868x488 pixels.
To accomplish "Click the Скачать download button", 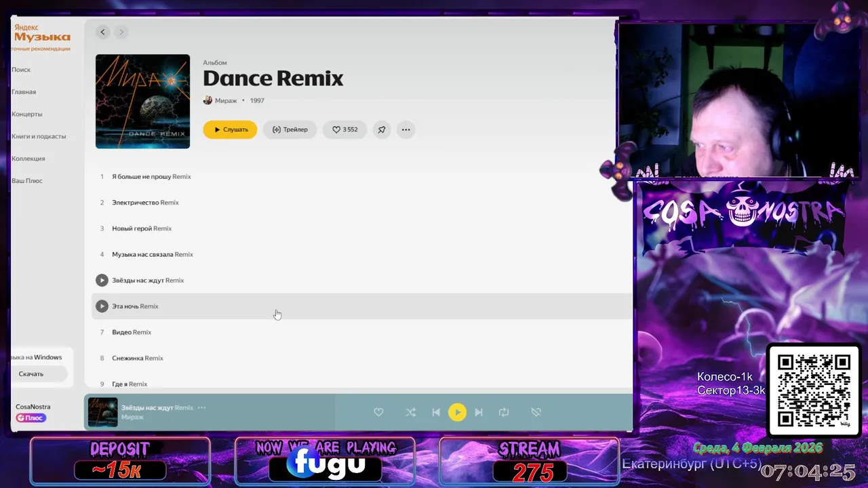I will [x=39, y=374].
